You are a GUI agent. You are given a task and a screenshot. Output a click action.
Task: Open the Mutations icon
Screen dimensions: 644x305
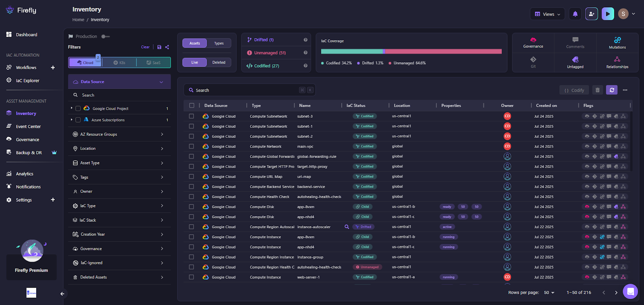617,42
